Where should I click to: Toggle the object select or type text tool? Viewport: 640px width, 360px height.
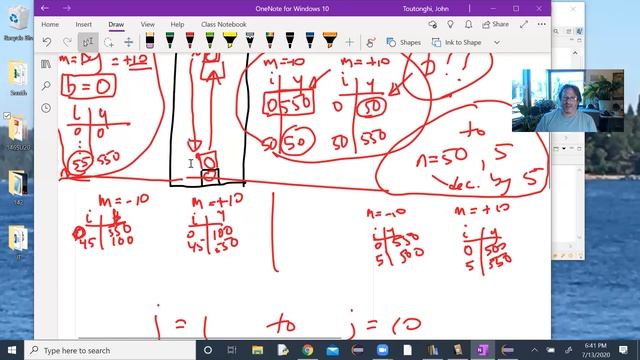click(88, 42)
